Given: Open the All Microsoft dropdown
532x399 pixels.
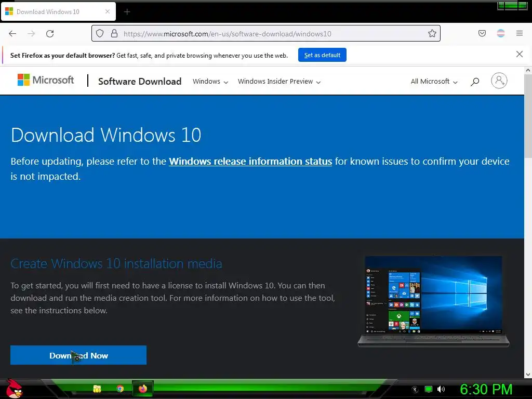Looking at the screenshot, I should tap(434, 82).
